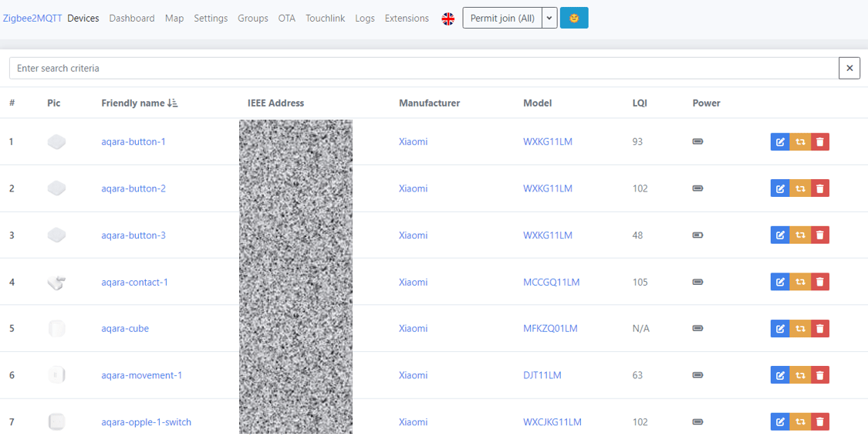Sort the table by LQI column
Screen dimensions: 868x447
[639, 103]
